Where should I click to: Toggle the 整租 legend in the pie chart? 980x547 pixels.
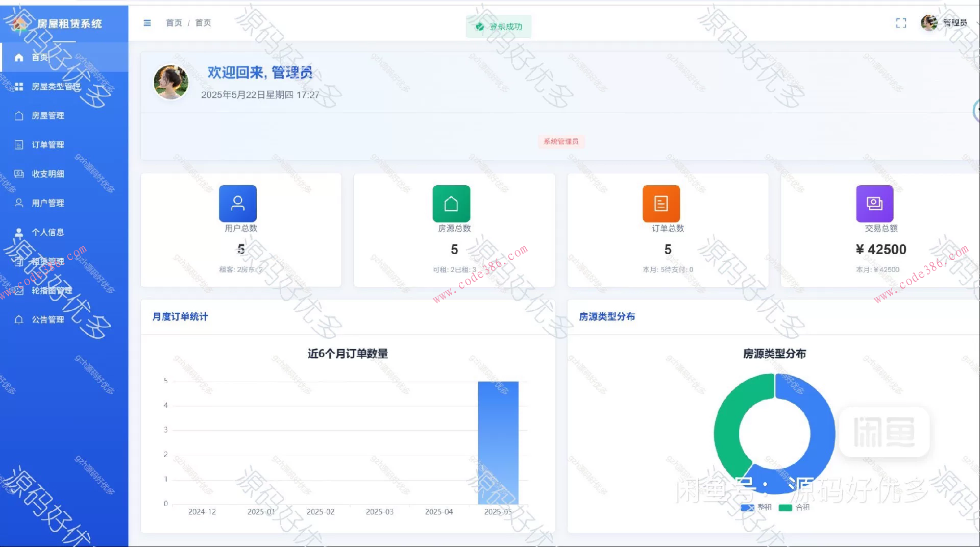pos(755,507)
